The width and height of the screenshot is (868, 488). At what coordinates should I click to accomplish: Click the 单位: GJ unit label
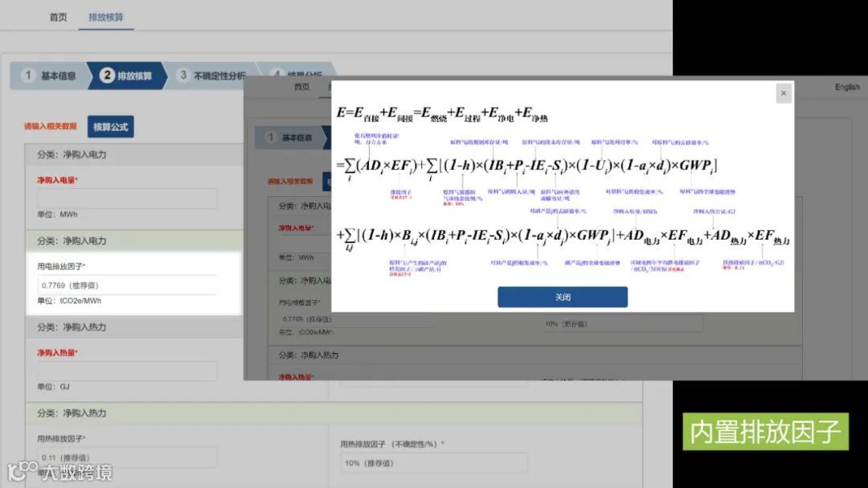coord(53,387)
